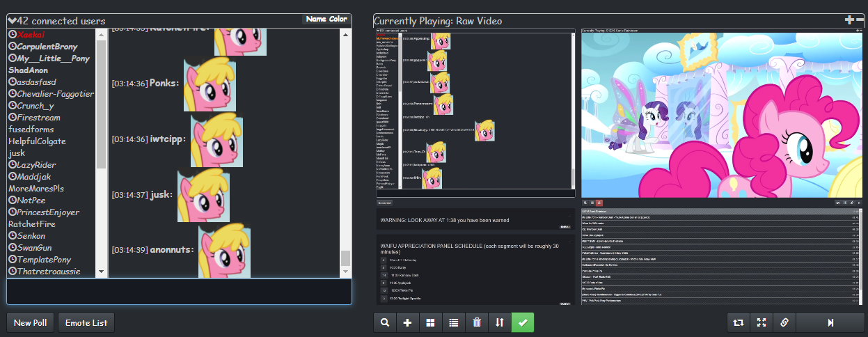This screenshot has height=337, width=868.
Task: Enter fullscreen with the four-arrows icon
Action: (762, 323)
